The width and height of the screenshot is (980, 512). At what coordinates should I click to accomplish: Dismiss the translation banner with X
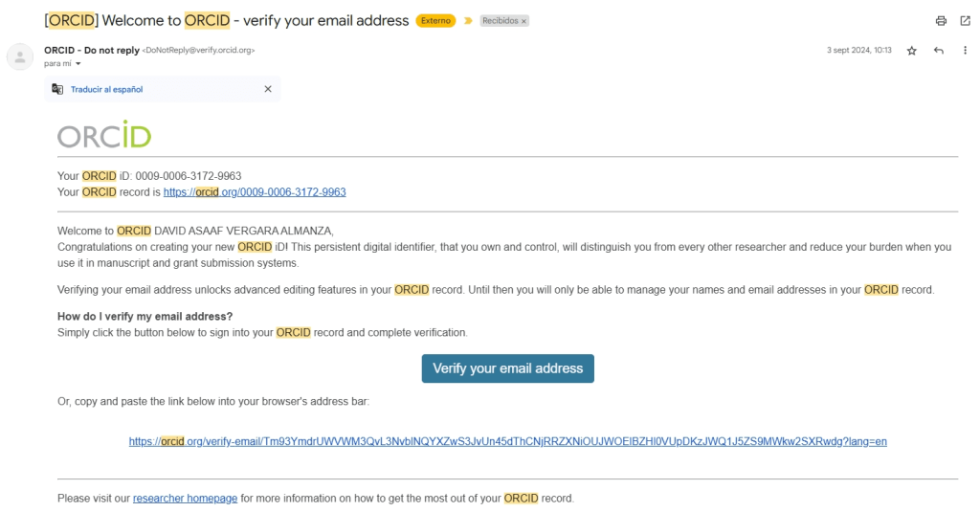tap(268, 89)
